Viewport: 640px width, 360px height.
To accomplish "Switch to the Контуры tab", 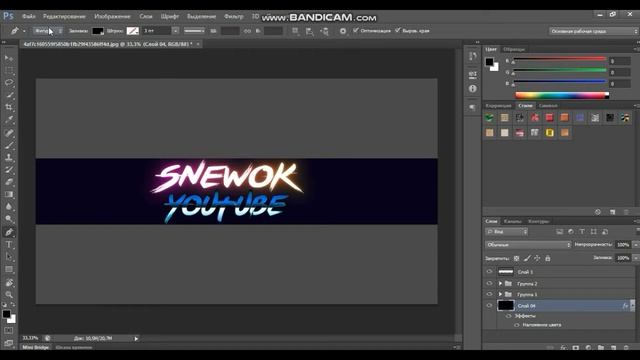I will (x=538, y=221).
